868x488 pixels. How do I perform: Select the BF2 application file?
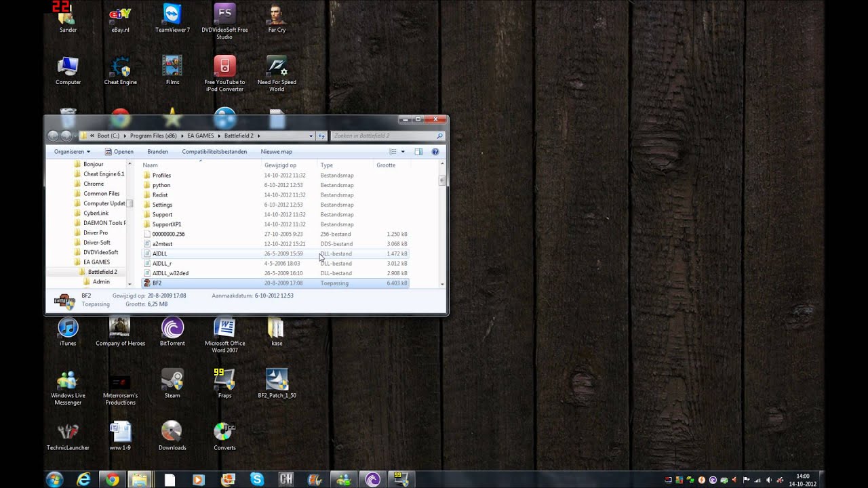point(275,283)
